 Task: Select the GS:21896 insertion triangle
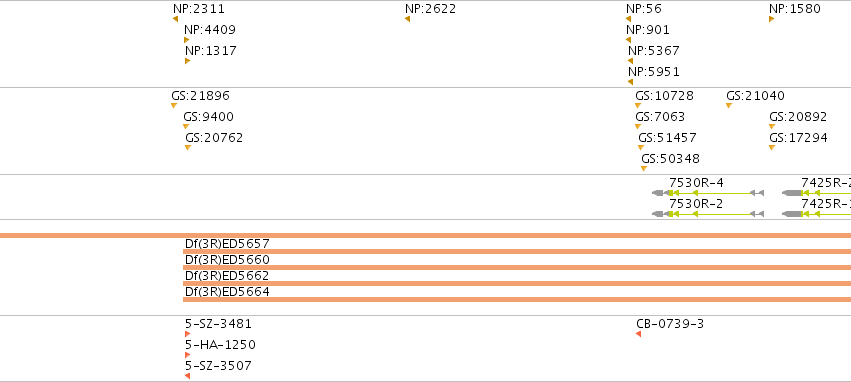pyautogui.click(x=174, y=105)
